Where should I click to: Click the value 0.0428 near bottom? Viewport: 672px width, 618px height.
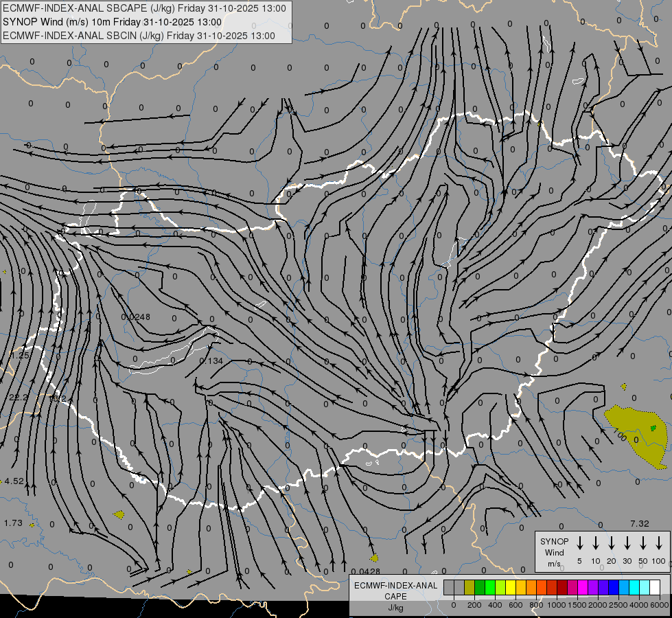366,571
